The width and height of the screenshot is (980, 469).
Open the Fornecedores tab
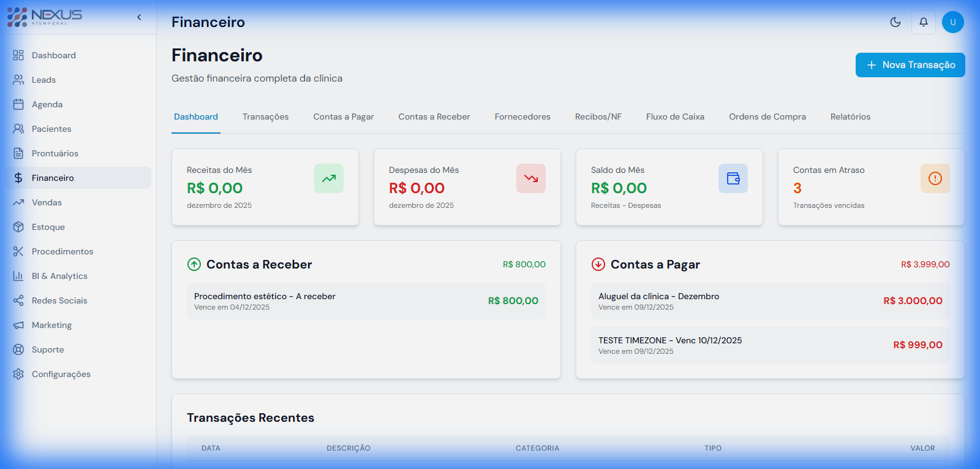522,116
